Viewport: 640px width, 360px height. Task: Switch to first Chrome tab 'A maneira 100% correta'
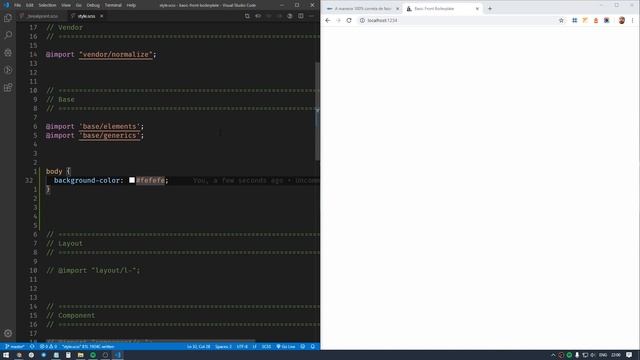tap(362, 9)
